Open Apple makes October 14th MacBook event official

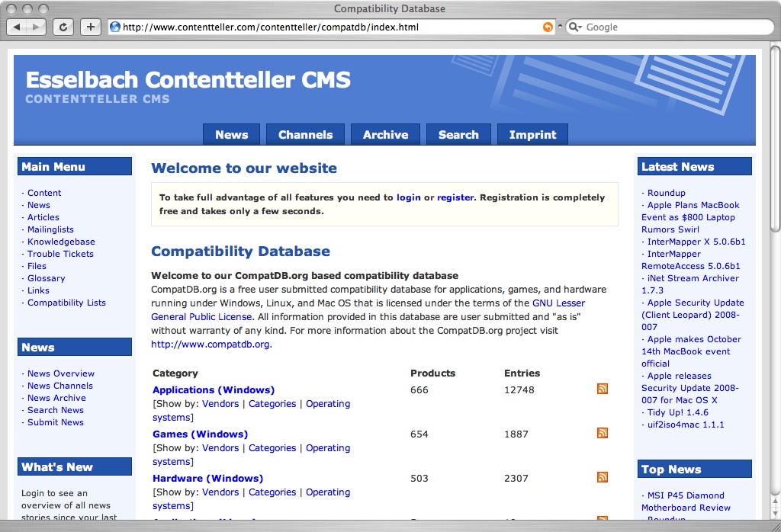coord(691,351)
